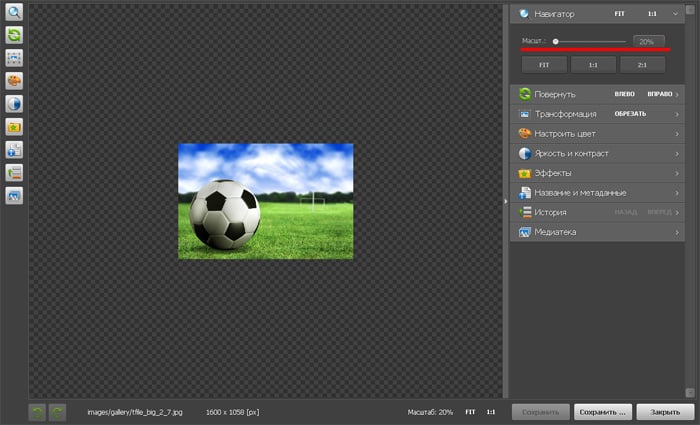The image size is (700, 425).
Task: Open the Медиатека section
Action: coord(597,232)
